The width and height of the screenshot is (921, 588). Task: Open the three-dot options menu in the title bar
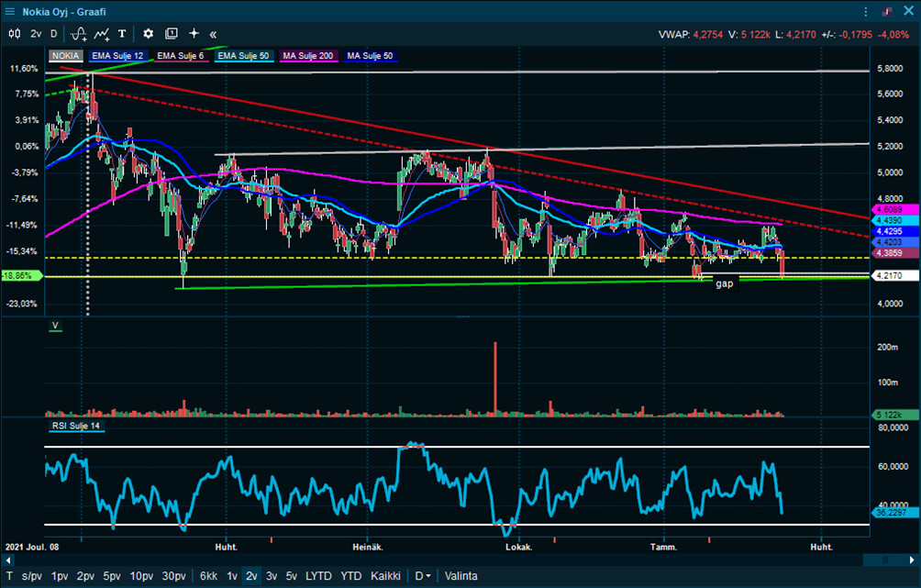(x=866, y=12)
